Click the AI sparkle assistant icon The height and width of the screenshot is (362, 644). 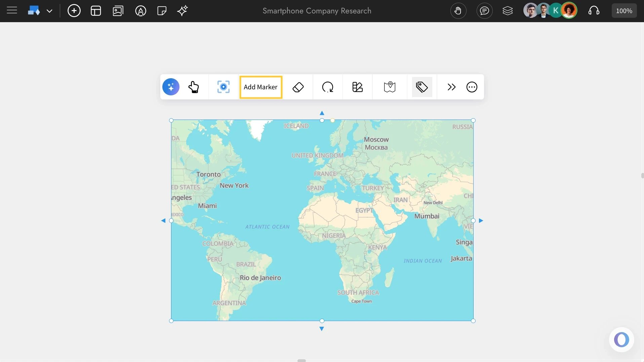pyautogui.click(x=182, y=11)
